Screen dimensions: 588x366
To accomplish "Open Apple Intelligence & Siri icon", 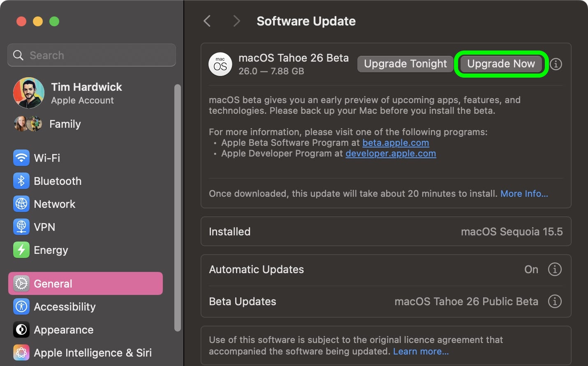I will (21, 353).
